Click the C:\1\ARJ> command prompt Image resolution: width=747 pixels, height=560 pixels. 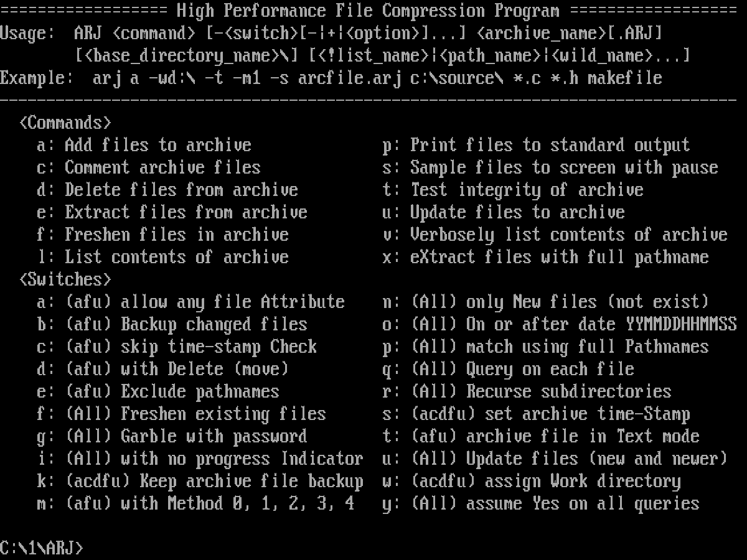[x=42, y=548]
